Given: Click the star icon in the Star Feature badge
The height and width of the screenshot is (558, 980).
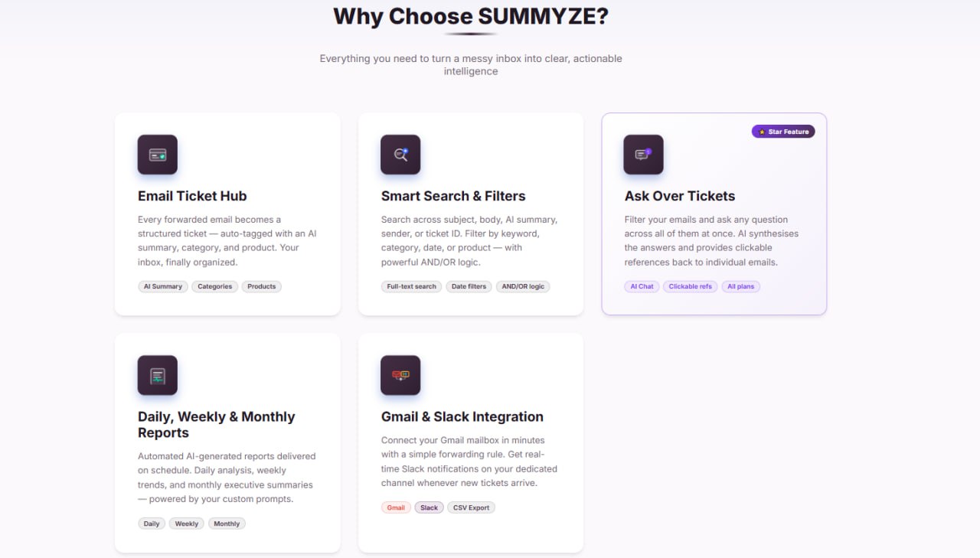Looking at the screenshot, I should click(760, 131).
